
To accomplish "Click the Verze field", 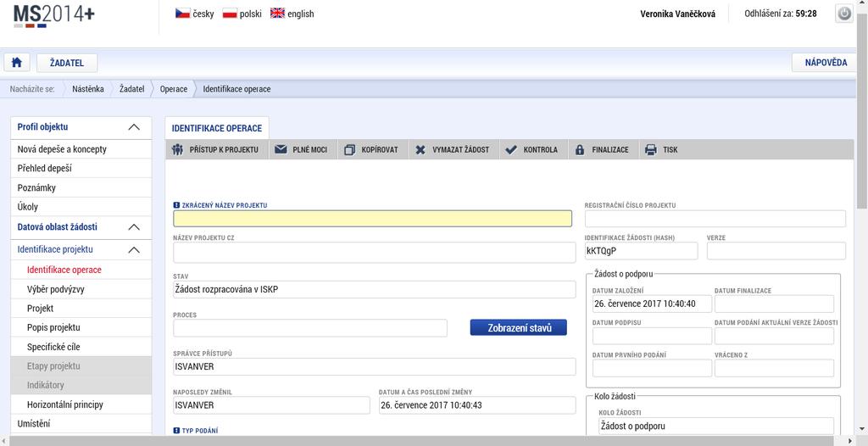I will pos(776,250).
